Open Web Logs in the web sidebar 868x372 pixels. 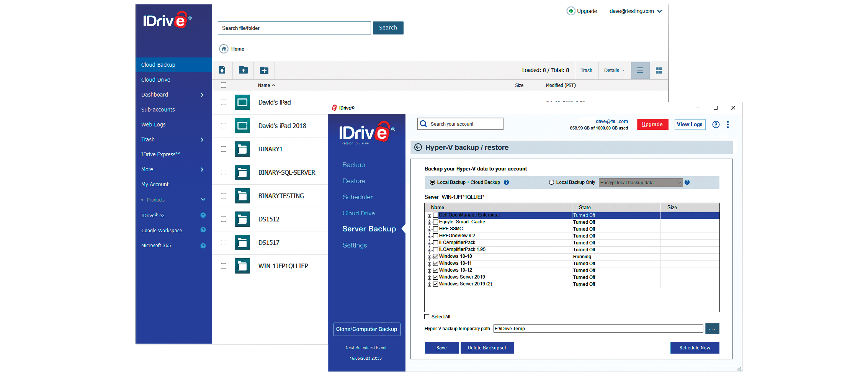[x=154, y=125]
